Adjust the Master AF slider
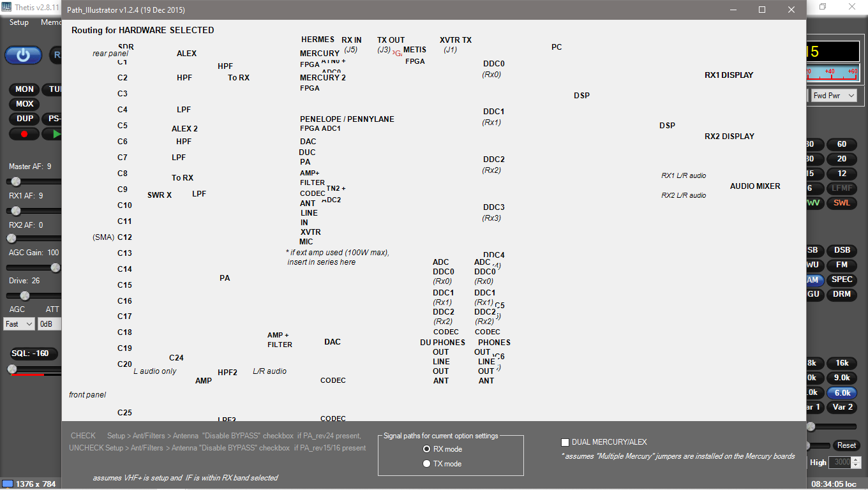The height and width of the screenshot is (490, 868). pyautogui.click(x=33, y=182)
